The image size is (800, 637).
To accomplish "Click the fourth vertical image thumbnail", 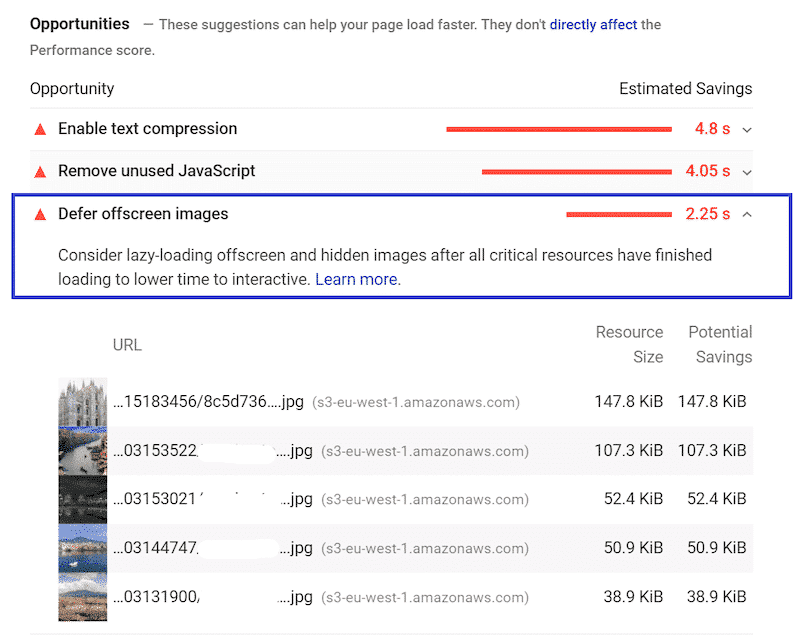I will [x=83, y=547].
